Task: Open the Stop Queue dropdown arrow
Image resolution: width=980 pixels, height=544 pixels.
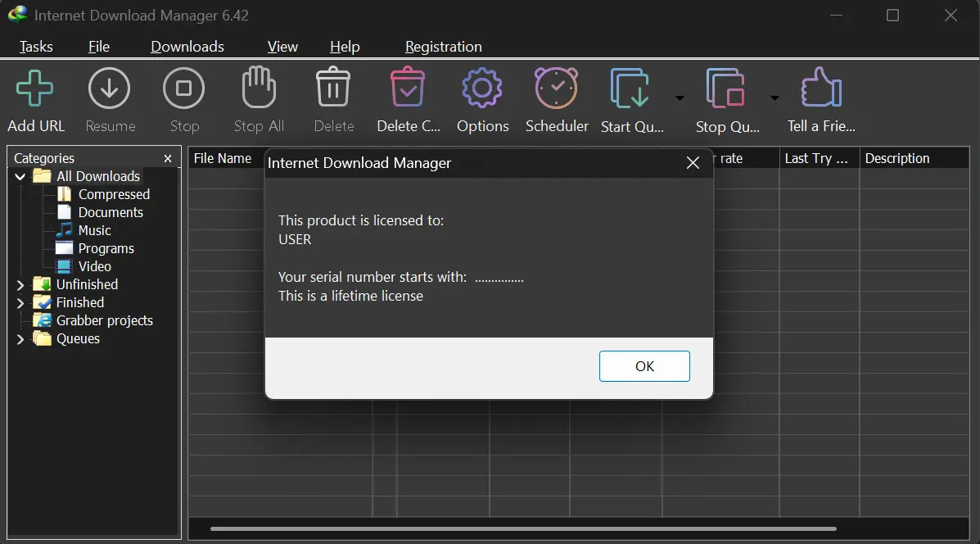Action: coord(775,98)
